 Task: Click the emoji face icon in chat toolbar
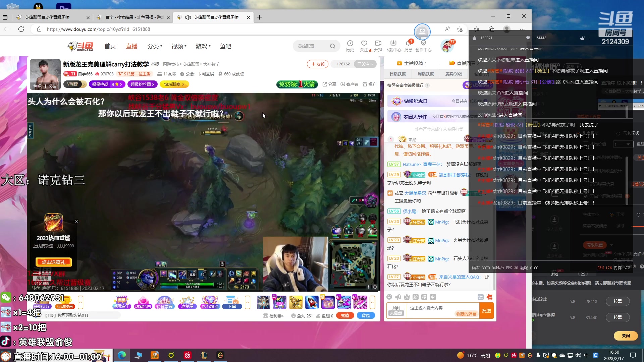pyautogui.click(x=389, y=297)
